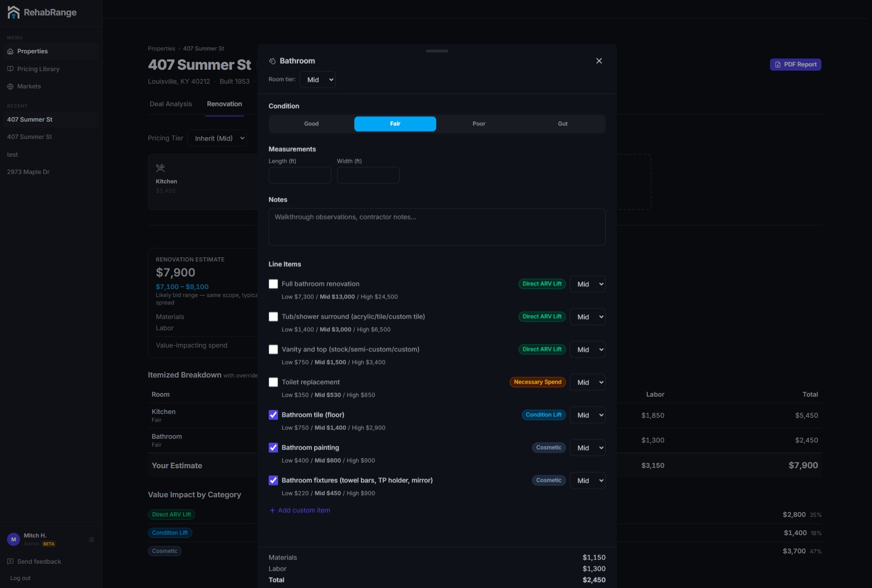Set condition to Fair
The image size is (872, 588).
coord(395,124)
